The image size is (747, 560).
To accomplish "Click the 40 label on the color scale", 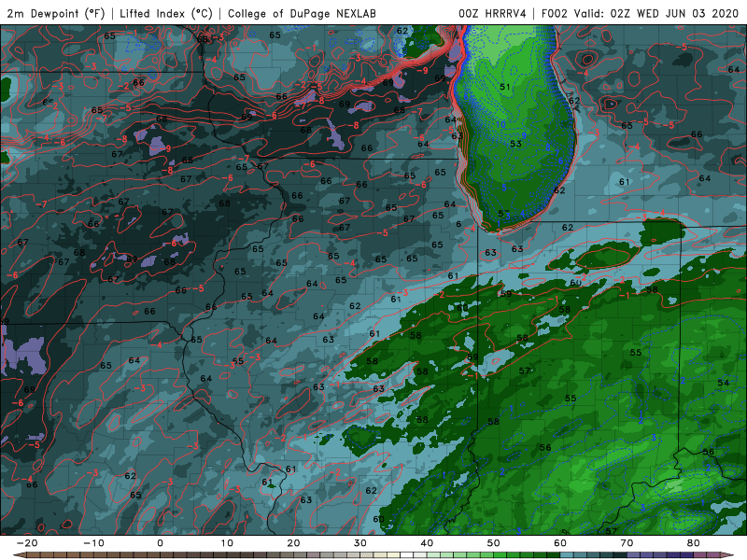I will coord(427,543).
